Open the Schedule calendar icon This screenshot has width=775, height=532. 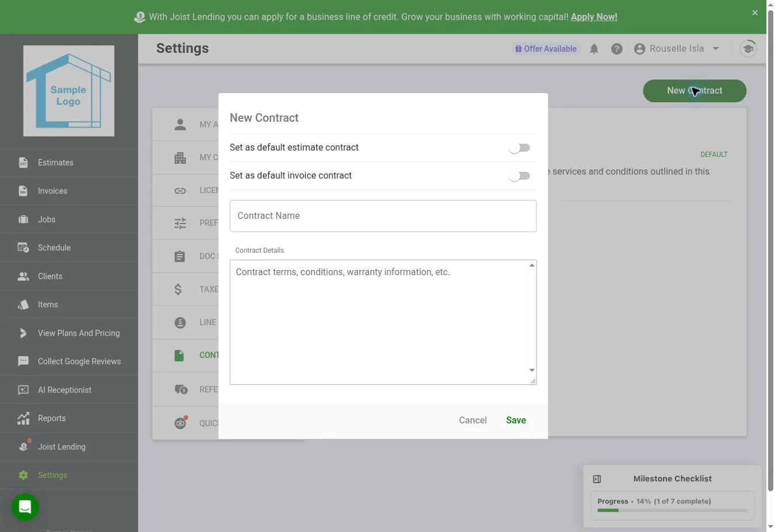point(23,248)
